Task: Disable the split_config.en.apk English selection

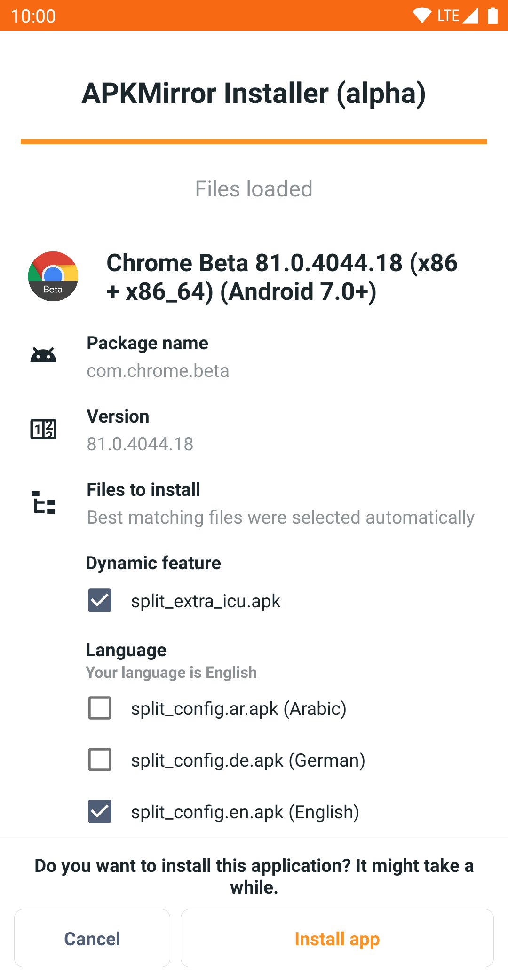Action: tap(99, 811)
